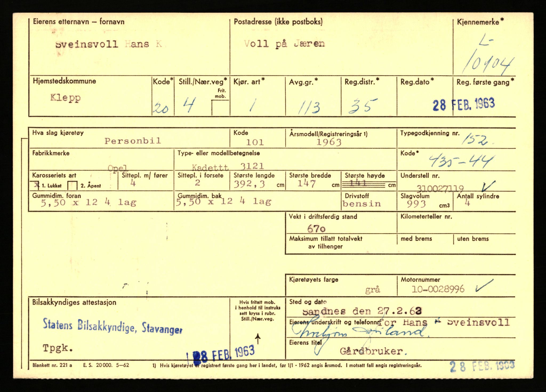Select Understell nr. '310027119'
The height and width of the screenshot is (392, 546).
click(x=440, y=188)
